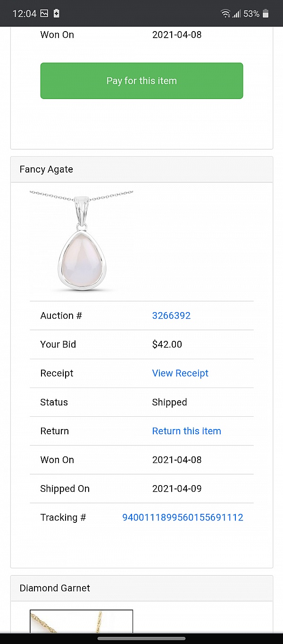Tap the Shipped On date 2021-04-09

click(x=177, y=488)
